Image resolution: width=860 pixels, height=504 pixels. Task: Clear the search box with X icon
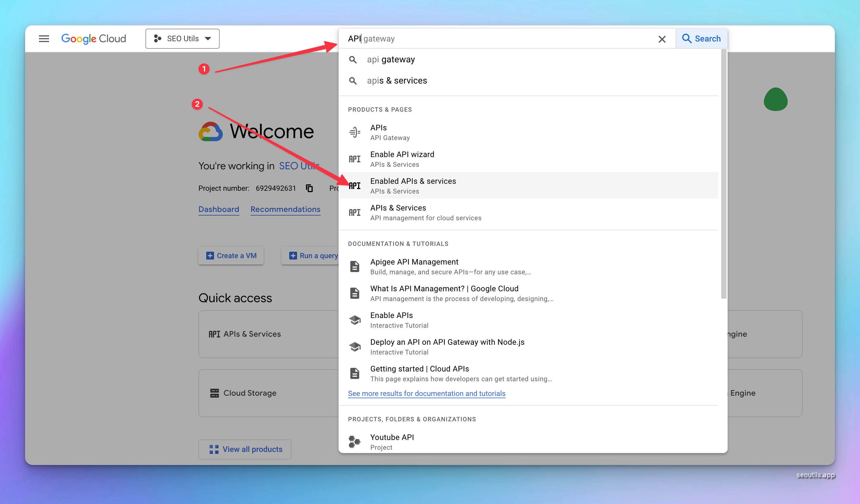pos(662,39)
